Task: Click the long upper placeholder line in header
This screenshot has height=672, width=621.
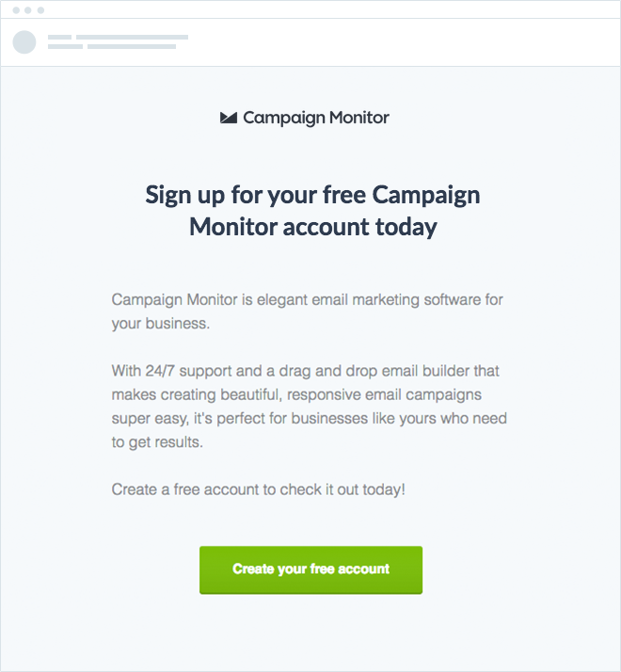Action: (132, 38)
